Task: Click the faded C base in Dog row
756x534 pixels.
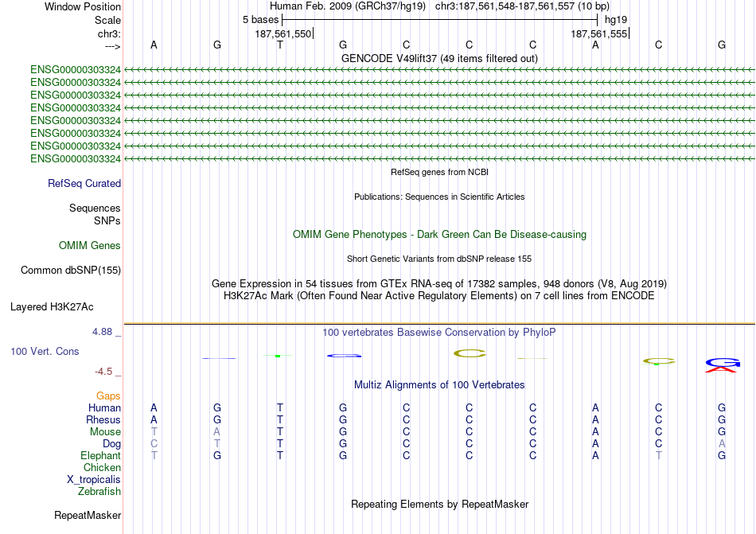Action: click(154, 444)
